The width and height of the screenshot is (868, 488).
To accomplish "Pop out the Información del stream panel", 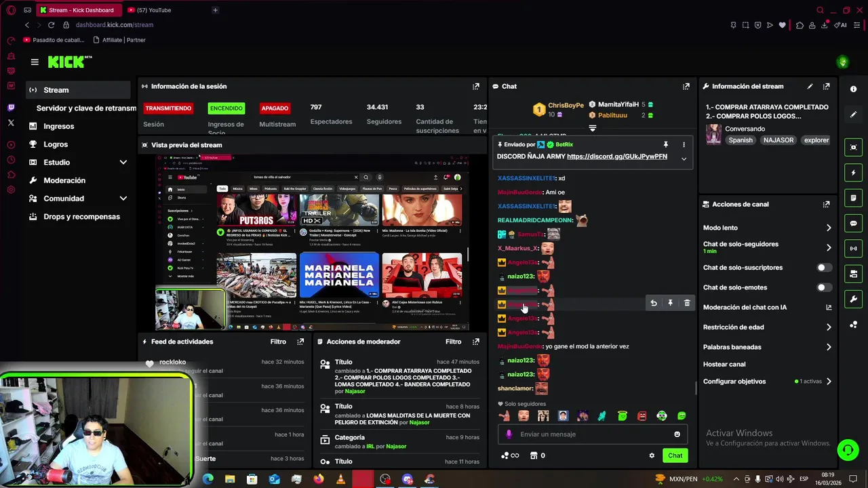I will tap(826, 86).
